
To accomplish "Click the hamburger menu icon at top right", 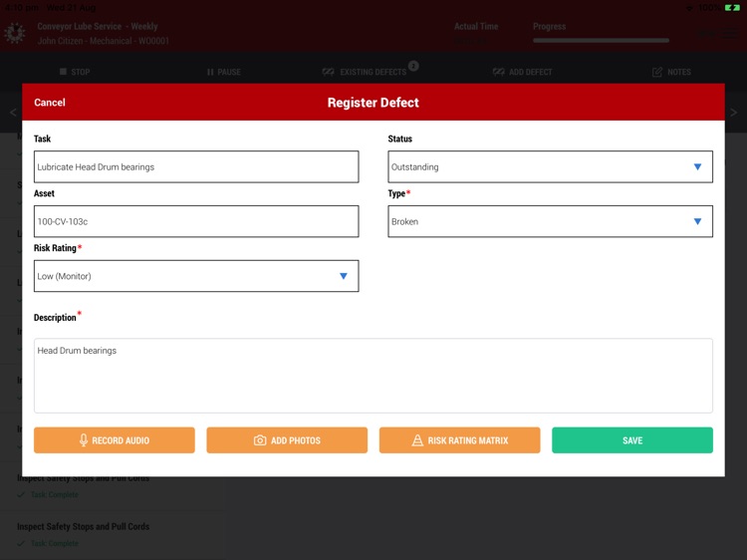I will click(x=729, y=34).
